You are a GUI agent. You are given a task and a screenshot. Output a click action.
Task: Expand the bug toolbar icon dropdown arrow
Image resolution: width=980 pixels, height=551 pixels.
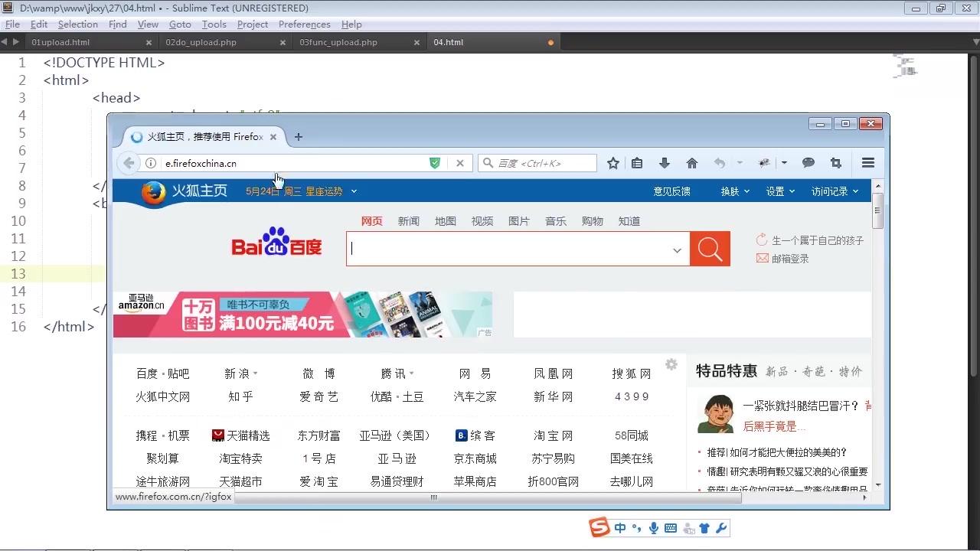tap(784, 163)
